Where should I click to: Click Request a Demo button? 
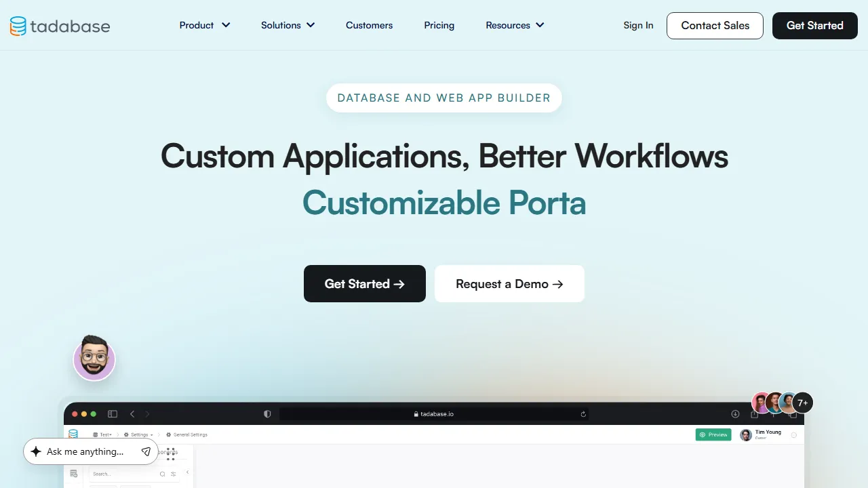click(509, 283)
